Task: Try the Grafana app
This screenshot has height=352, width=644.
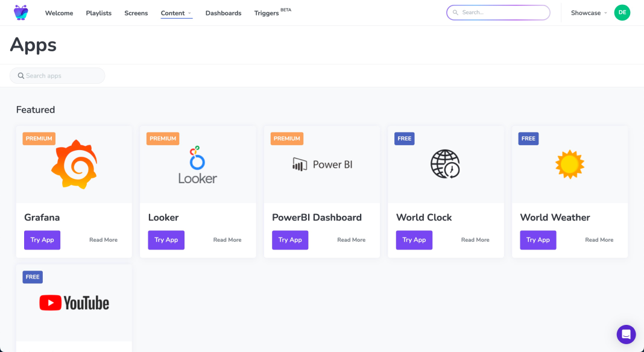Action: coord(42,240)
